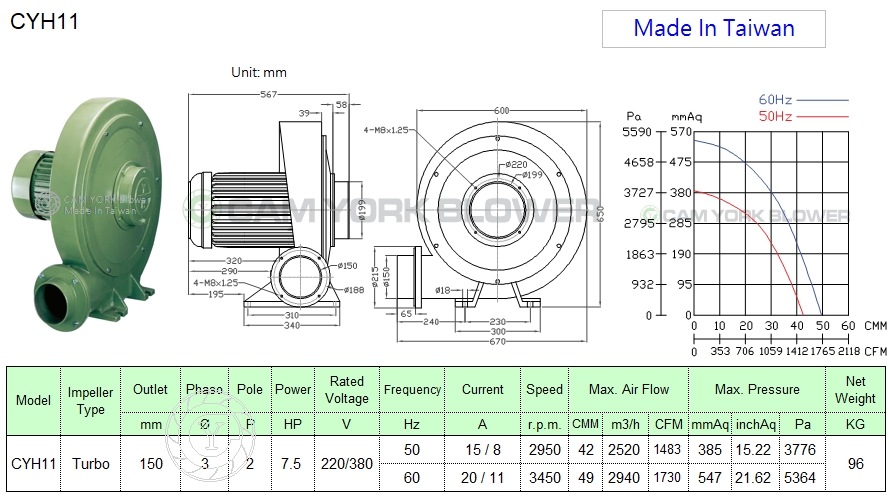The width and height of the screenshot is (889, 501).
Task: Click the 'Unit: mm' label
Action: coord(259,73)
